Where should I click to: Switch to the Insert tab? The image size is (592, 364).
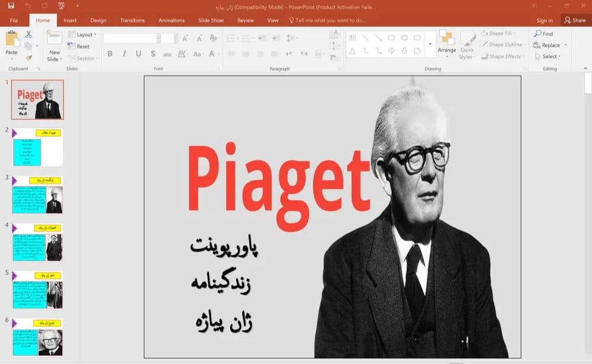click(x=70, y=20)
